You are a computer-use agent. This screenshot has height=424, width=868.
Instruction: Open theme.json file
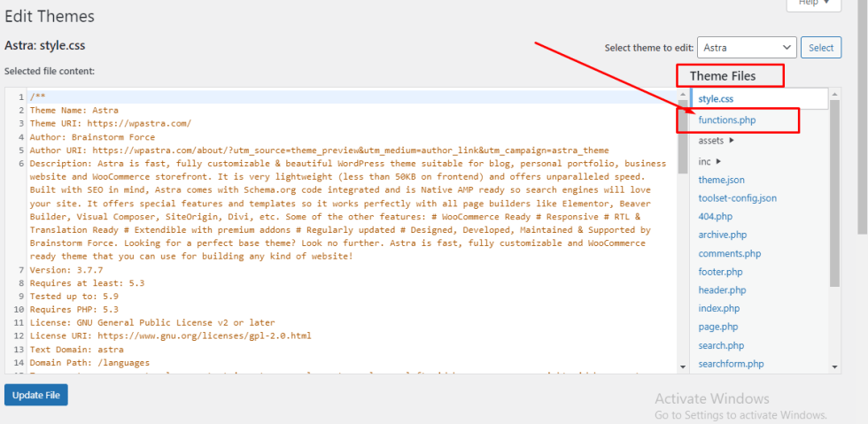point(721,180)
